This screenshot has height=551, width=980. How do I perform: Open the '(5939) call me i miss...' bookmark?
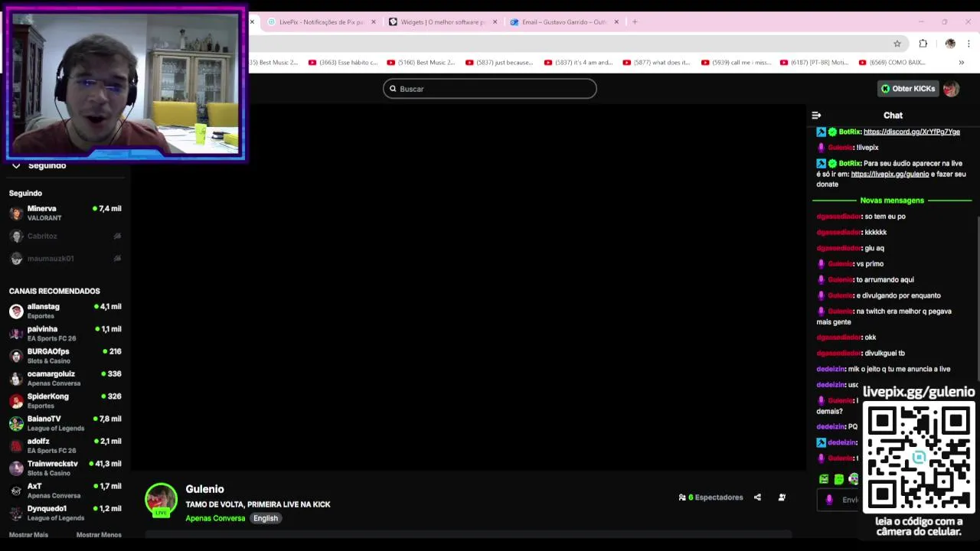click(x=736, y=63)
